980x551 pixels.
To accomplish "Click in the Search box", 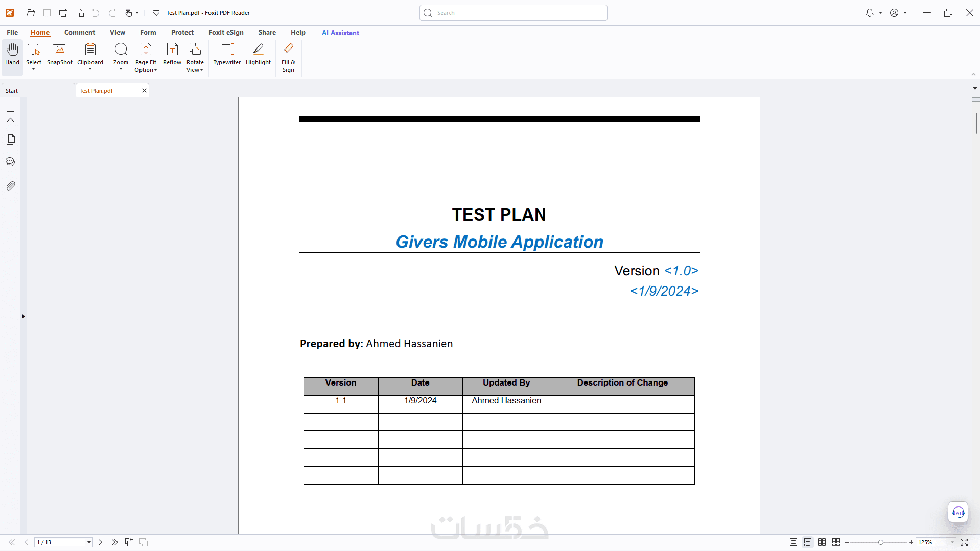I will point(514,13).
